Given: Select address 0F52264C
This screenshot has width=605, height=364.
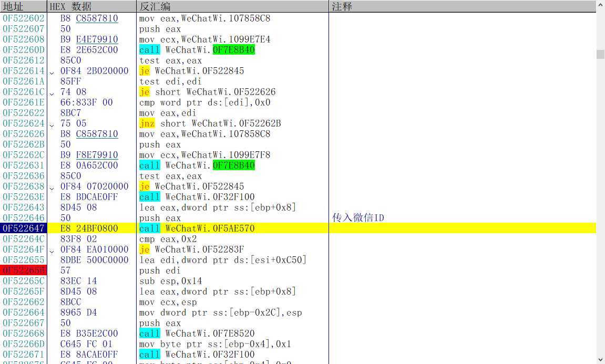Looking at the screenshot, I should click(24, 239).
